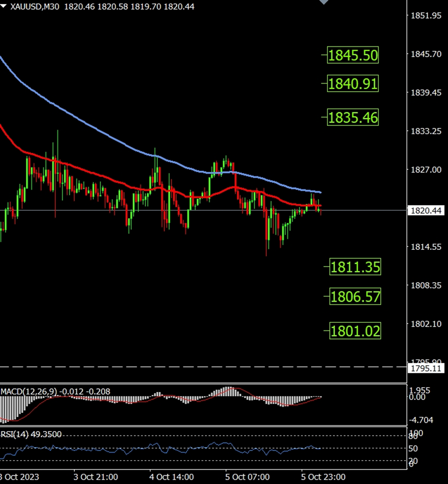448x484 pixels.
Task: Click the current price tag 1820.44
Action: (x=425, y=210)
